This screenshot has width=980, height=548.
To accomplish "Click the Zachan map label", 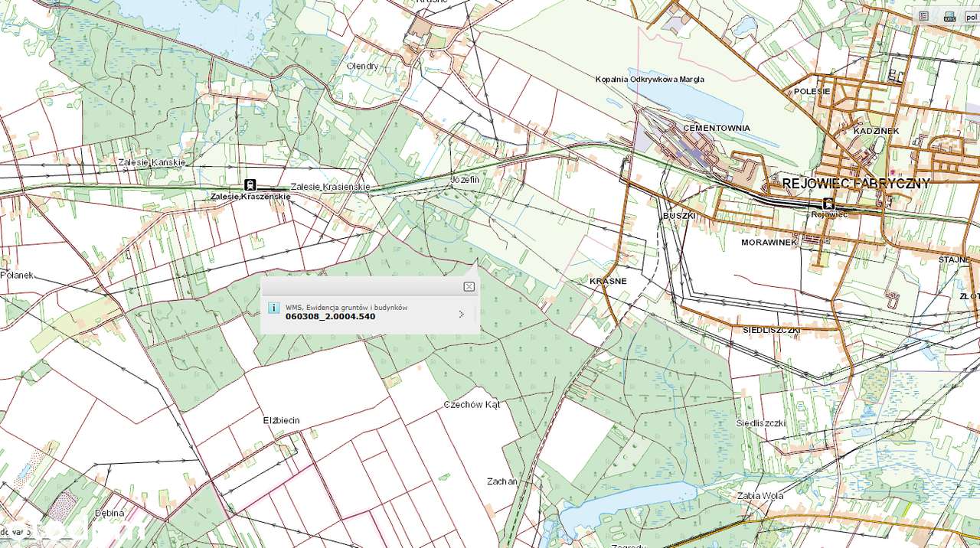I will [x=502, y=481].
